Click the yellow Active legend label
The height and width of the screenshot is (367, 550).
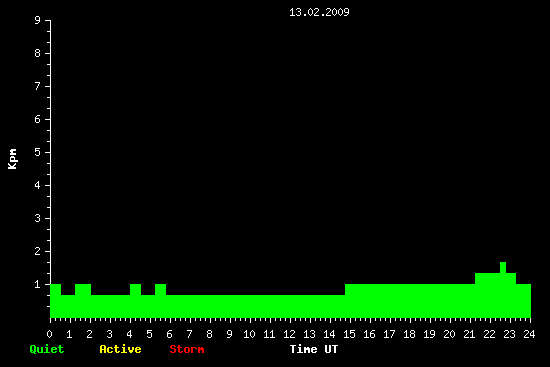(120, 349)
